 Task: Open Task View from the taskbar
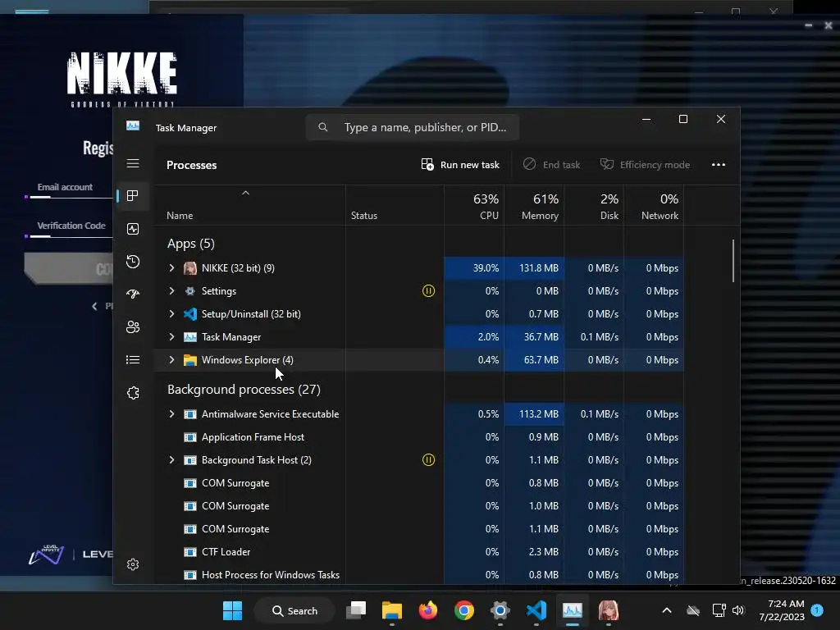tap(356, 610)
